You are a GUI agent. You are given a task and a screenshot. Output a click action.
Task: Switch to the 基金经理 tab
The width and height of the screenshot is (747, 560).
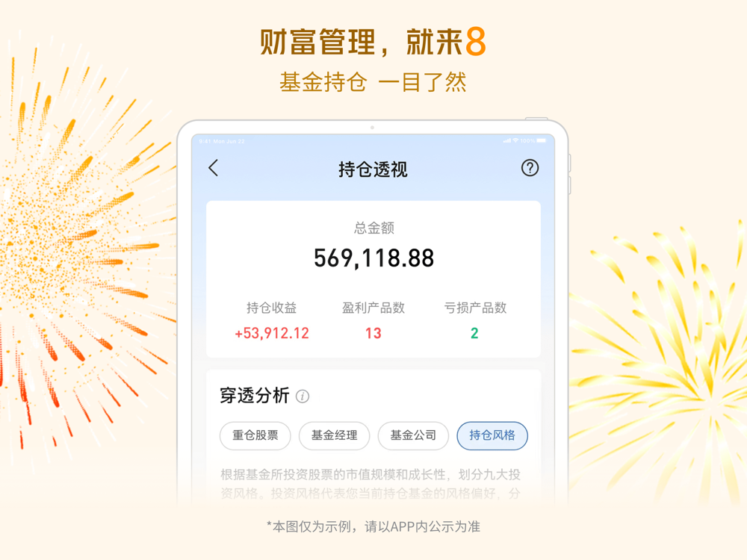point(334,435)
